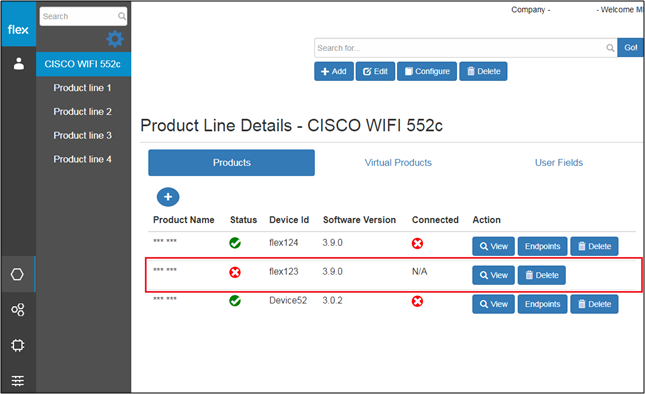Select CISCO WIFI 552c in sidebar
Viewport: 645px width, 394px height.
pos(84,64)
